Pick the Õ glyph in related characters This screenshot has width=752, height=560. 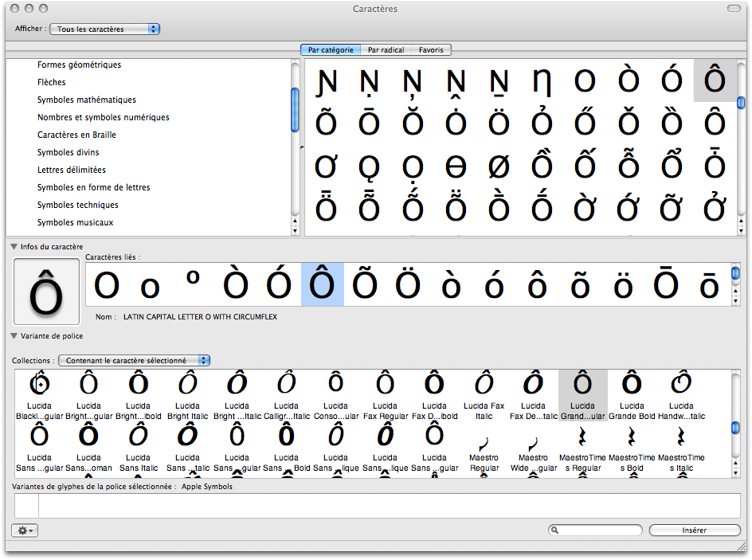click(x=364, y=284)
